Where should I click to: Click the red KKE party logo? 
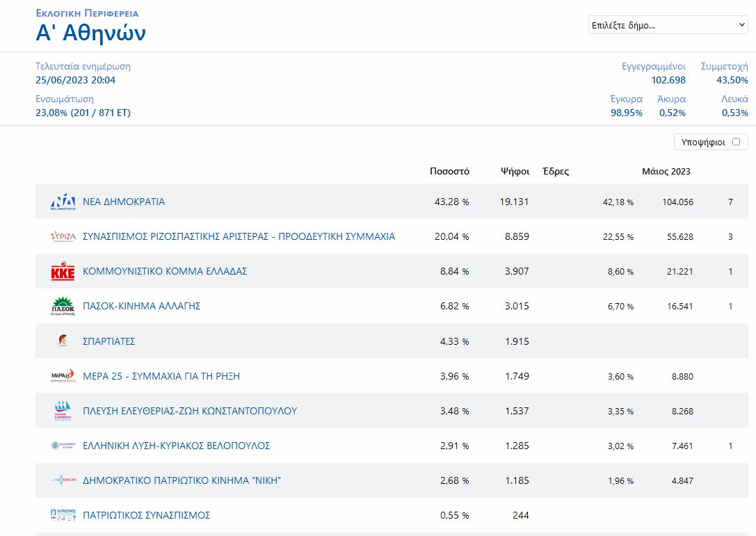(x=63, y=272)
